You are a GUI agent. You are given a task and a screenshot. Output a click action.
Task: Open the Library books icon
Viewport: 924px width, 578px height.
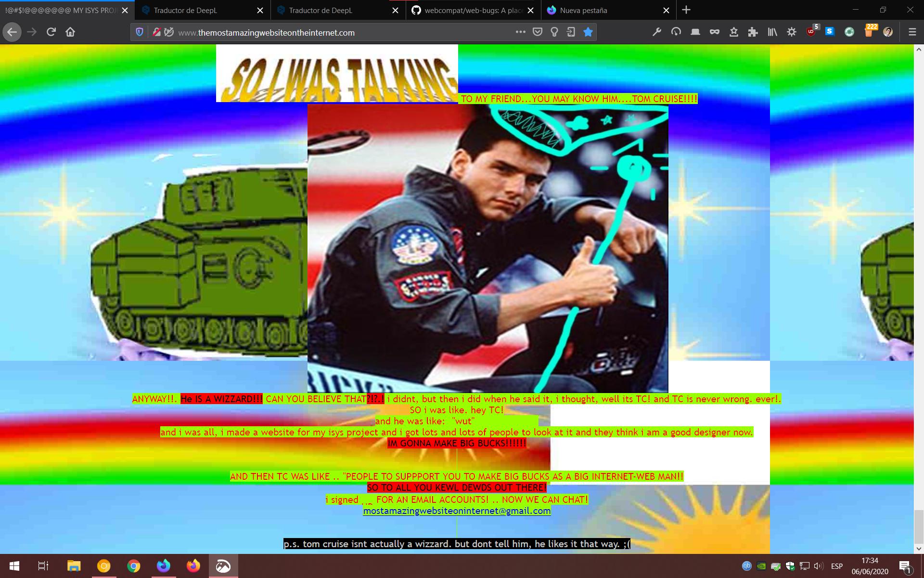[x=772, y=32]
